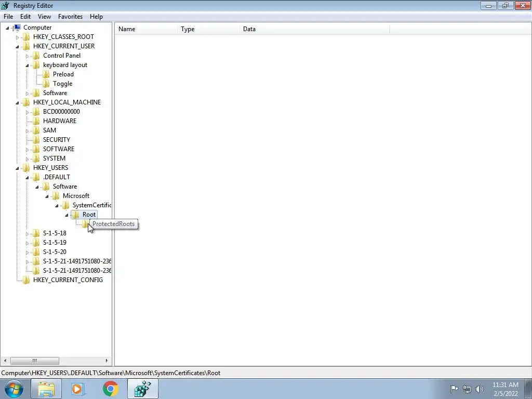The image size is (532, 399).
Task: Click the Computer icon in tree
Action: (17, 28)
